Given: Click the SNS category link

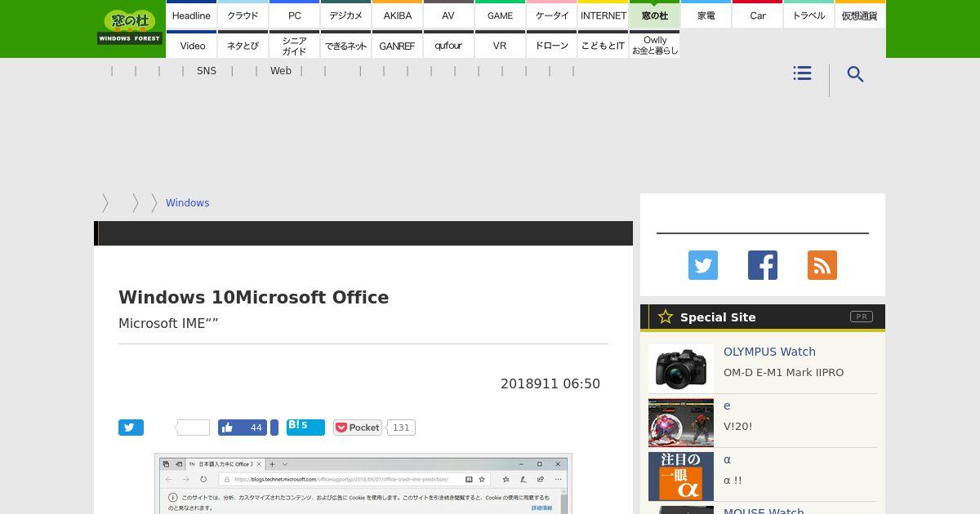Looking at the screenshot, I should pos(207,71).
